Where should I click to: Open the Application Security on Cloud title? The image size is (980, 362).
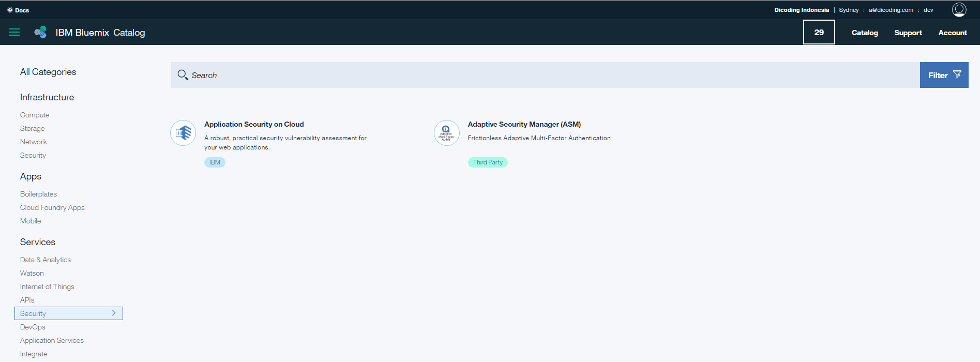(x=254, y=124)
